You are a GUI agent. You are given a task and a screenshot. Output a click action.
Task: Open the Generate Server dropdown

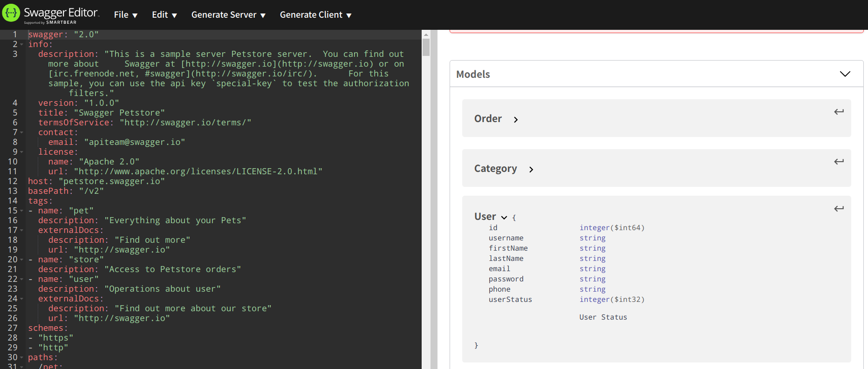[x=228, y=15]
